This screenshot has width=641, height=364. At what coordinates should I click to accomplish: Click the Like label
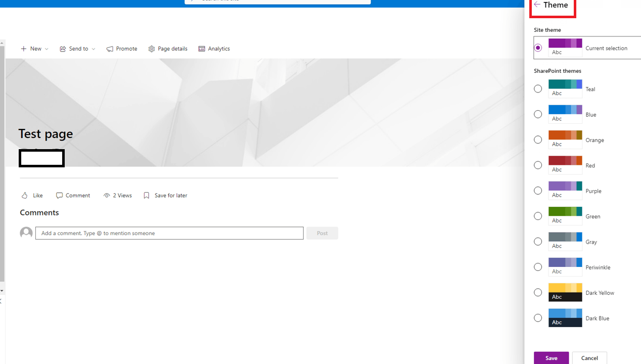(x=37, y=195)
